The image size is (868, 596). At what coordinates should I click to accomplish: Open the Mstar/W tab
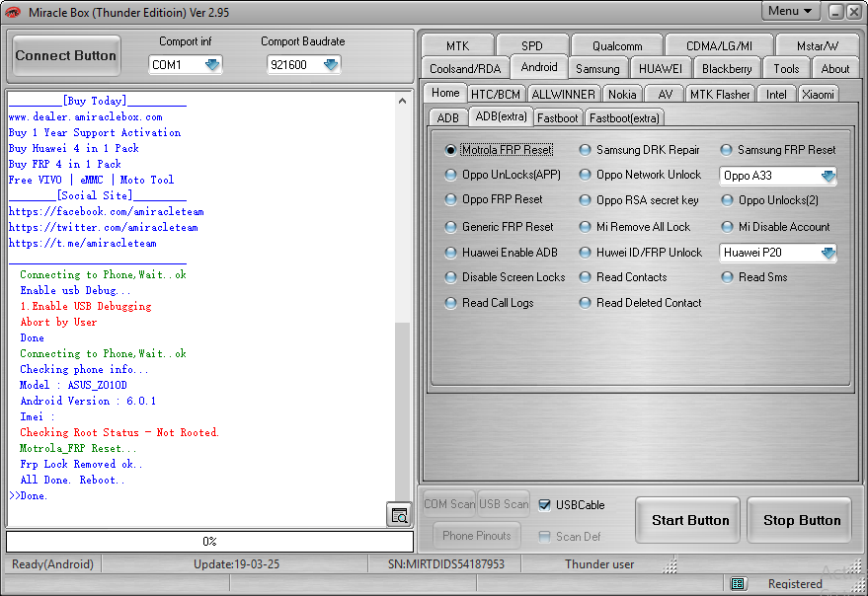tap(817, 45)
